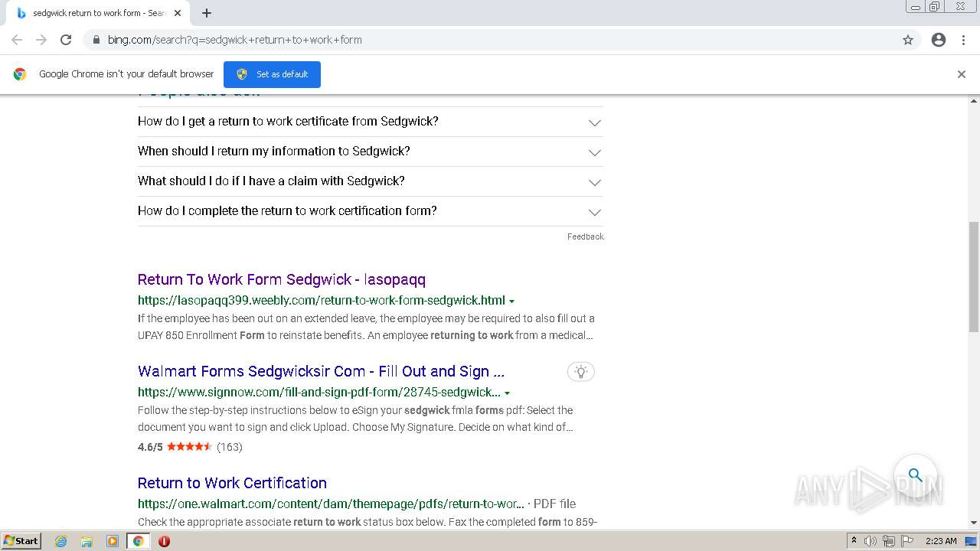980x551 pixels.
Task: Open 'Walmart Forms Sedgwicksir Com' result
Action: [x=321, y=371]
